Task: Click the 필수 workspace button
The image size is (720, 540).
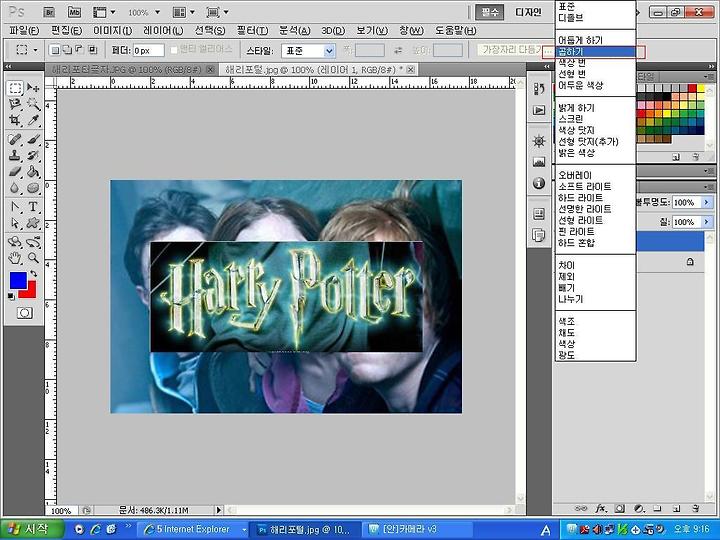Action: [x=489, y=12]
